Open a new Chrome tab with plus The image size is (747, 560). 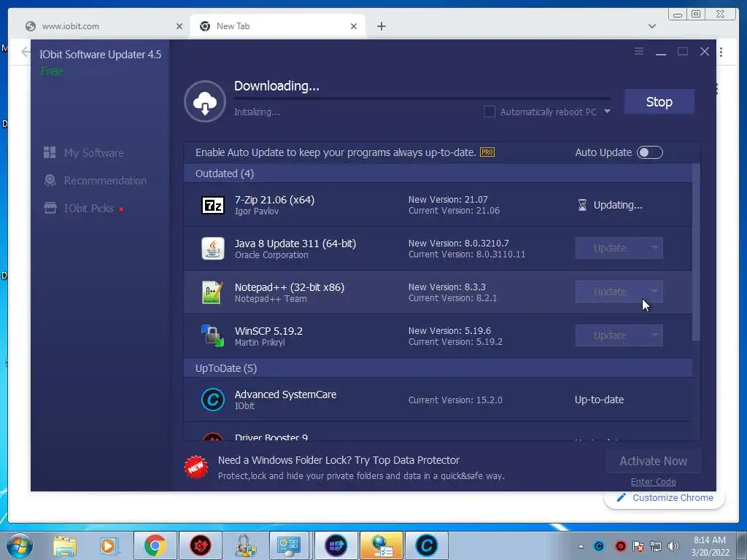pyautogui.click(x=382, y=26)
